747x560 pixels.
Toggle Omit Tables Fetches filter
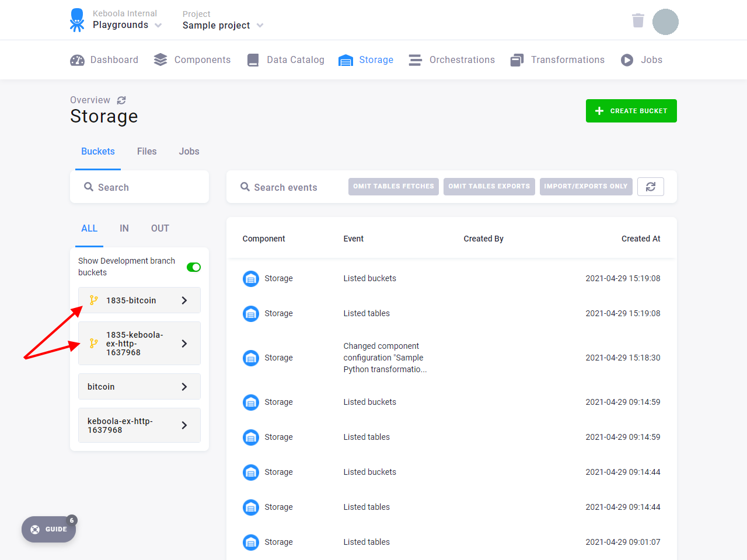tap(393, 187)
